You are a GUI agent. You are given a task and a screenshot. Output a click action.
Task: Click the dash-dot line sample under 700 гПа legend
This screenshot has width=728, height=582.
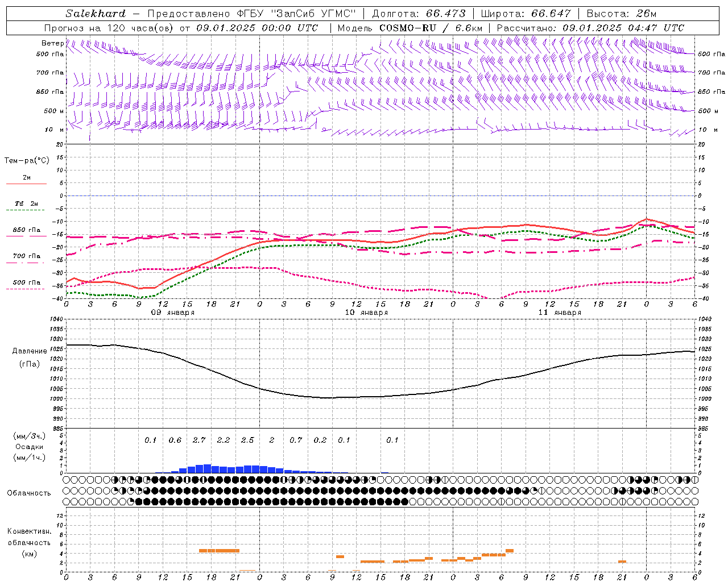point(26,263)
